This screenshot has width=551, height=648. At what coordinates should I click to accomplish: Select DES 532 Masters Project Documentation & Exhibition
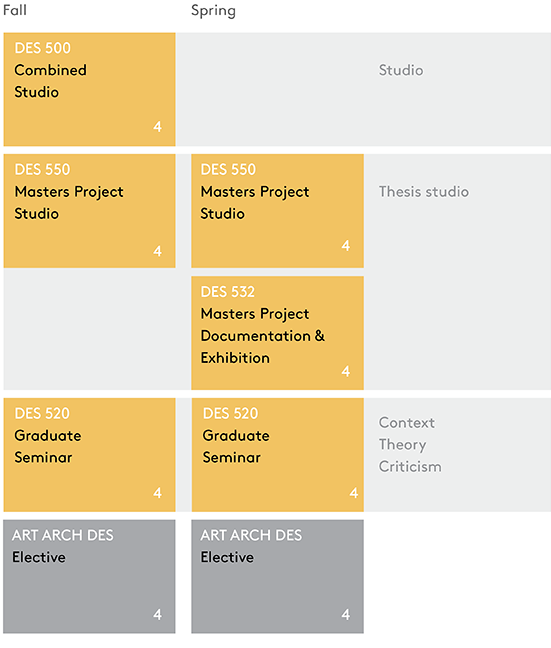pos(277,333)
